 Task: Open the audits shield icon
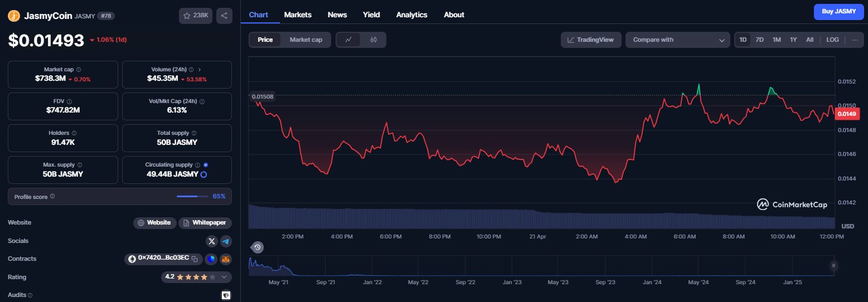[226, 295]
